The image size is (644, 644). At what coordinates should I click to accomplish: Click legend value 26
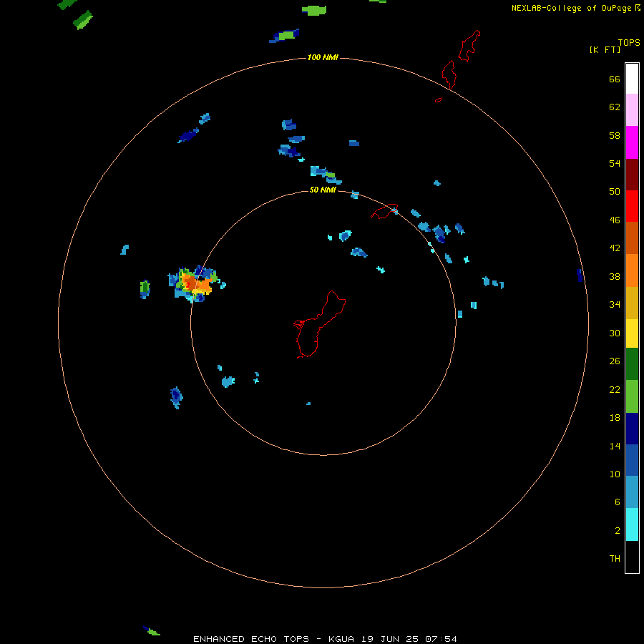615,361
